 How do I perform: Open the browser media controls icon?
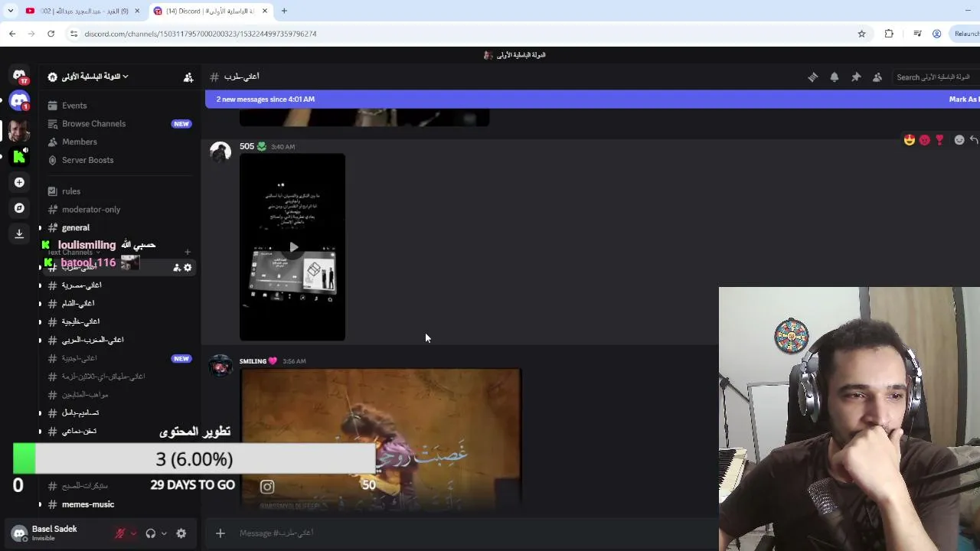(x=917, y=34)
